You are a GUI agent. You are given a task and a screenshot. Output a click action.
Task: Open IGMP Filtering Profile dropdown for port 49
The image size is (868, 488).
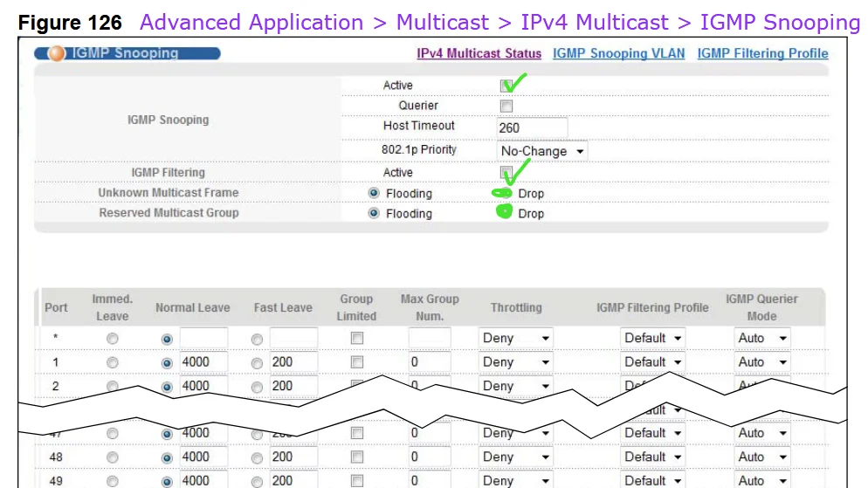(652, 480)
